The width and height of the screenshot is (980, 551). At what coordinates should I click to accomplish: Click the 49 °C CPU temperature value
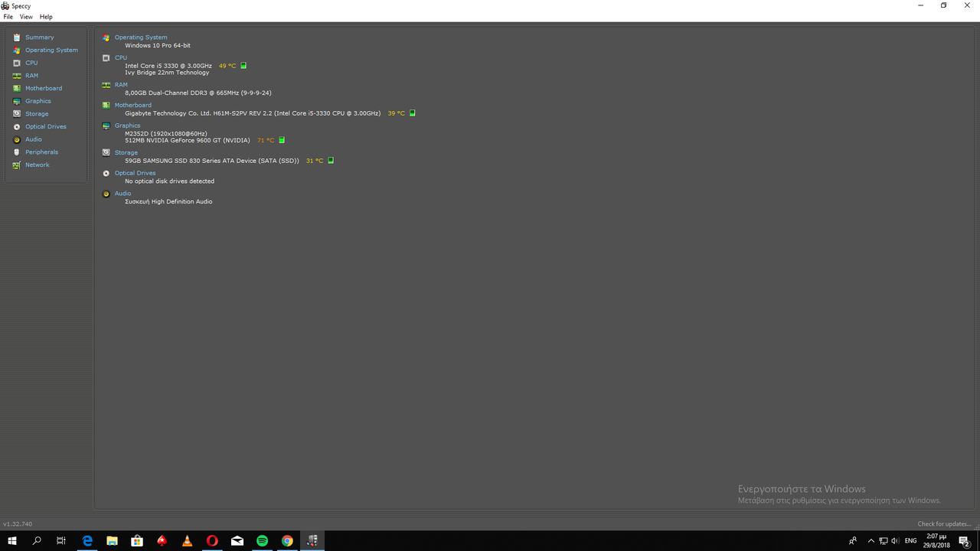pyautogui.click(x=227, y=66)
